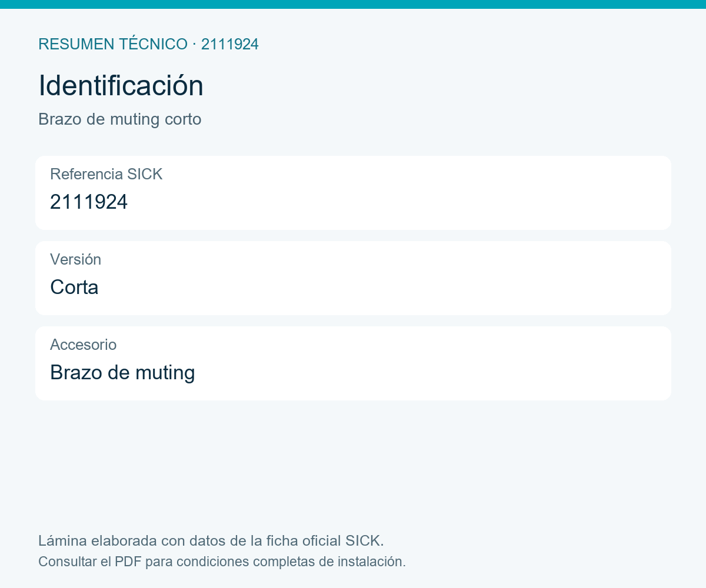Select the 'Identificación' heading
The height and width of the screenshot is (588, 706).
[121, 86]
